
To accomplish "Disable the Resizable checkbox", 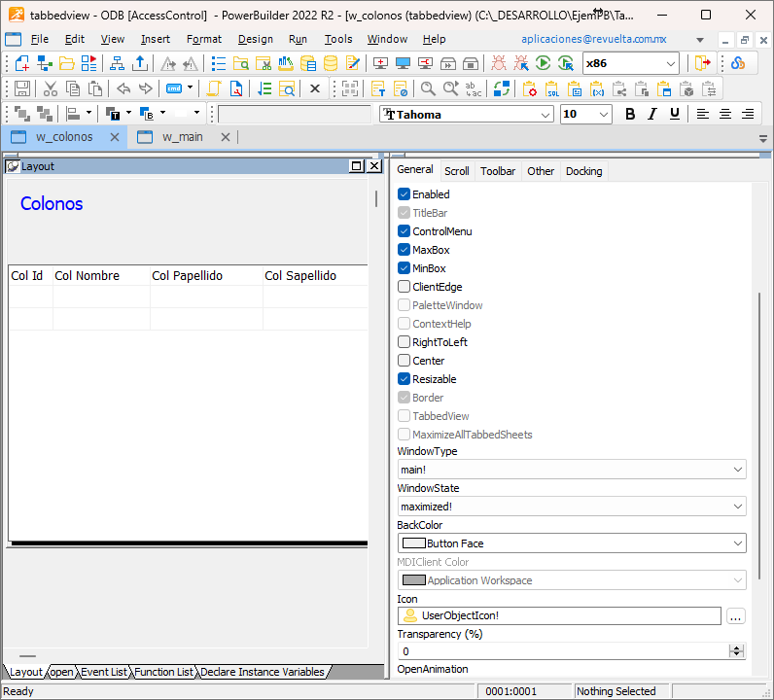I will point(405,379).
